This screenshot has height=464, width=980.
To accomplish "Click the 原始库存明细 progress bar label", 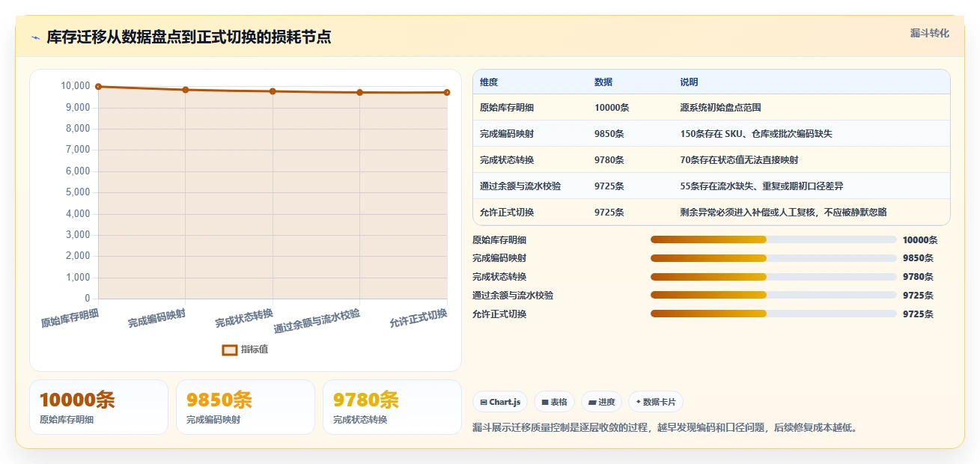I will click(499, 240).
